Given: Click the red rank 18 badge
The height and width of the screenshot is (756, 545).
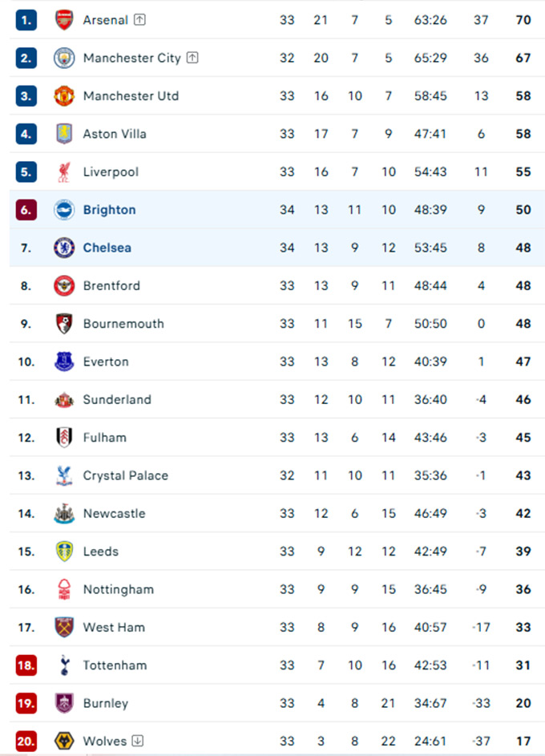Looking at the screenshot, I should tap(26, 665).
